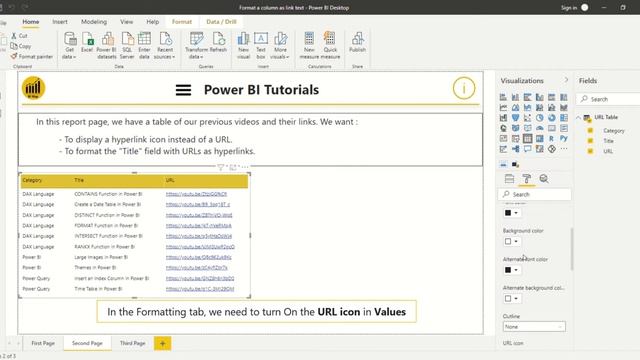Open the Outline dropdown set to None
The width and height of the screenshot is (640, 360).
point(534,327)
